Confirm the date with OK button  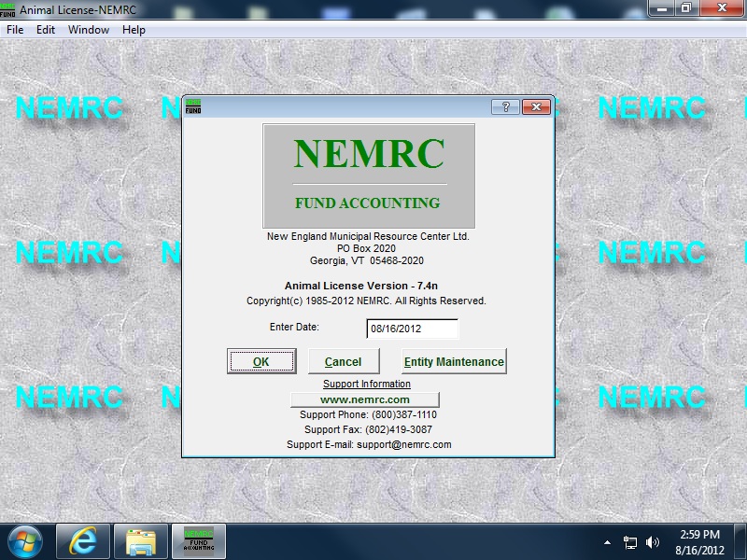coord(261,361)
